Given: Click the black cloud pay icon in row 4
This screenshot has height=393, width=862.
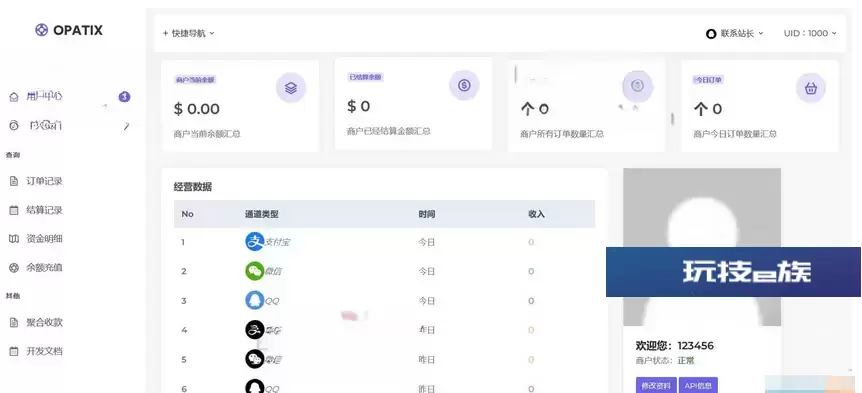Looking at the screenshot, I should pyautogui.click(x=255, y=330).
